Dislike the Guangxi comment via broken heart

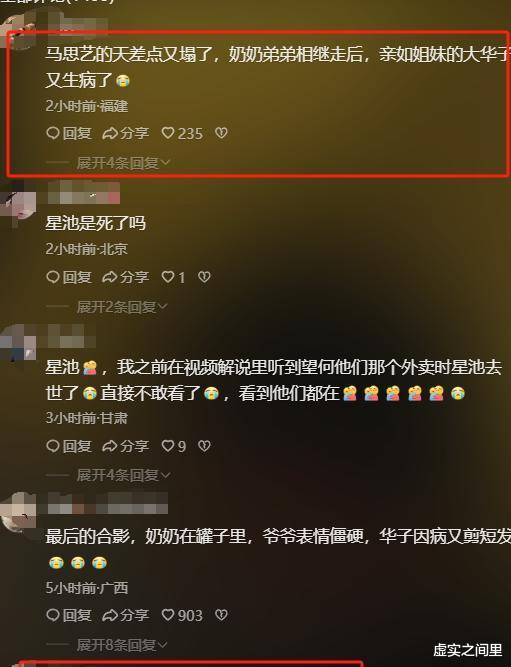coord(221,615)
